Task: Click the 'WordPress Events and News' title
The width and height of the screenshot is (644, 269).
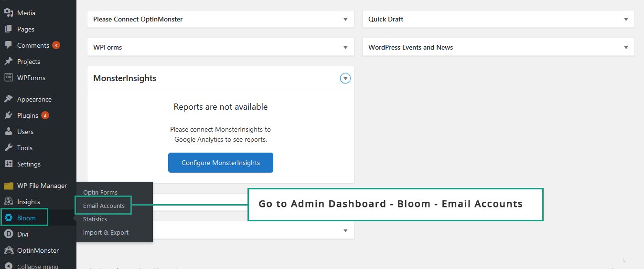Action: [411, 48]
